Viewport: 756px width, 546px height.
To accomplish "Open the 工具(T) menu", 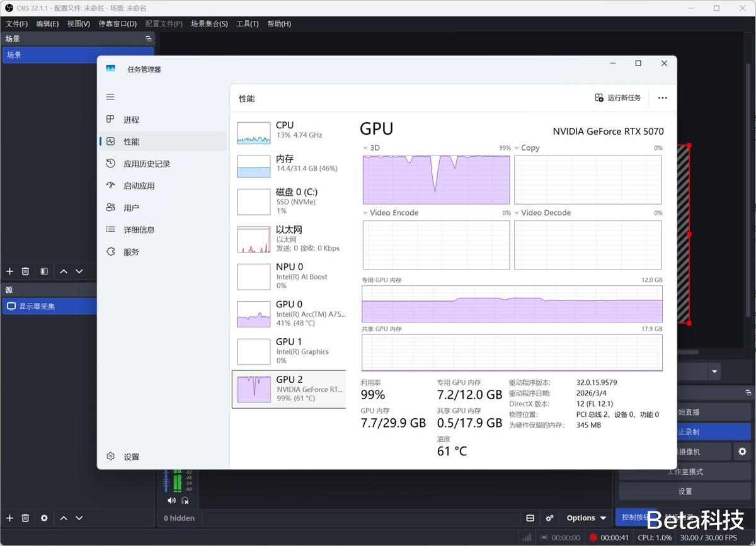I will coord(247,24).
